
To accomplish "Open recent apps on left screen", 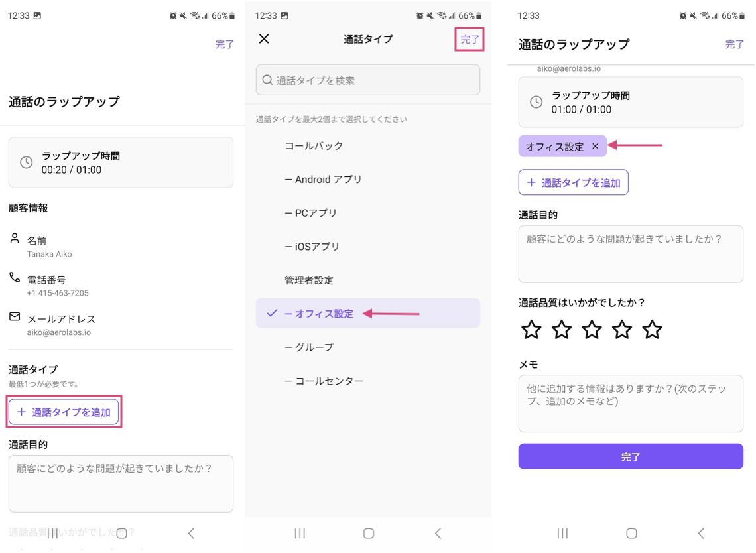I will coord(53,533).
